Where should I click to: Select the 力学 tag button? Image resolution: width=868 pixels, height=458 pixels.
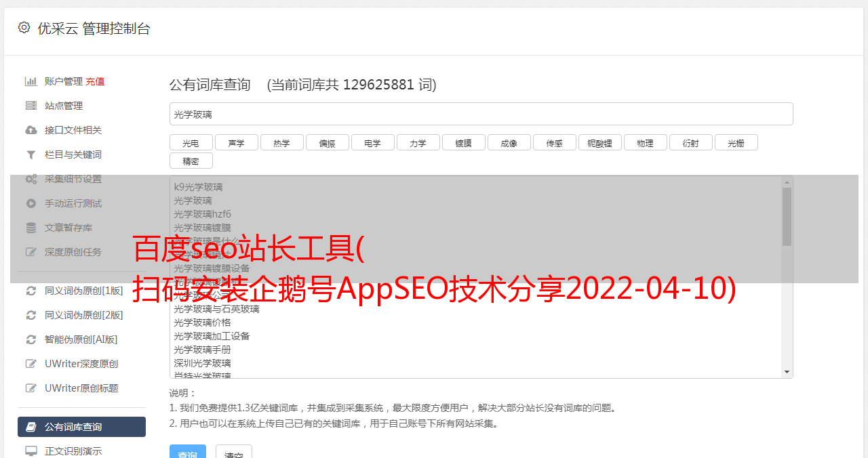click(x=418, y=142)
